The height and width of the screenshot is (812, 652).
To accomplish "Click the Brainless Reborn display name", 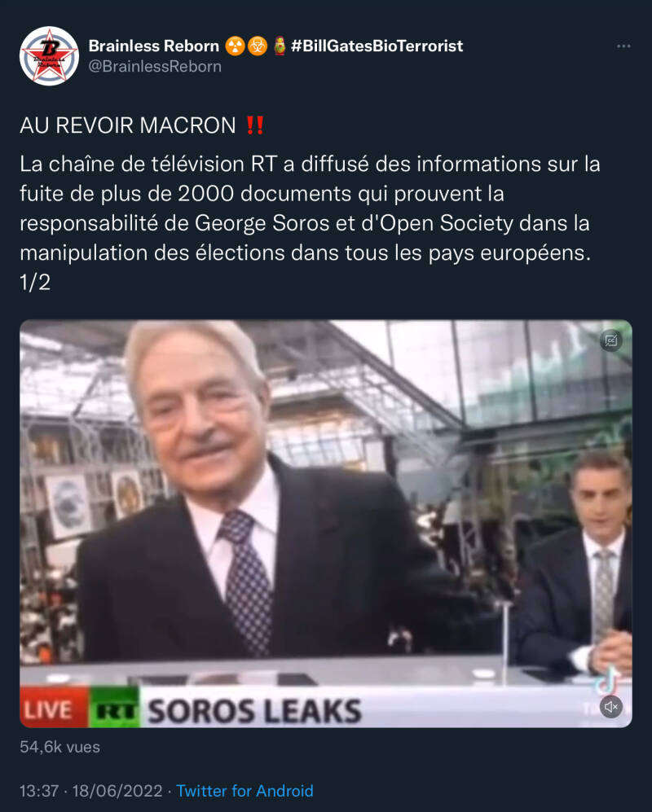I will click(x=154, y=46).
